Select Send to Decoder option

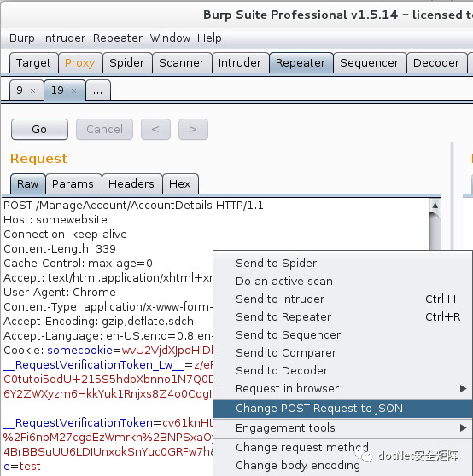click(342, 371)
